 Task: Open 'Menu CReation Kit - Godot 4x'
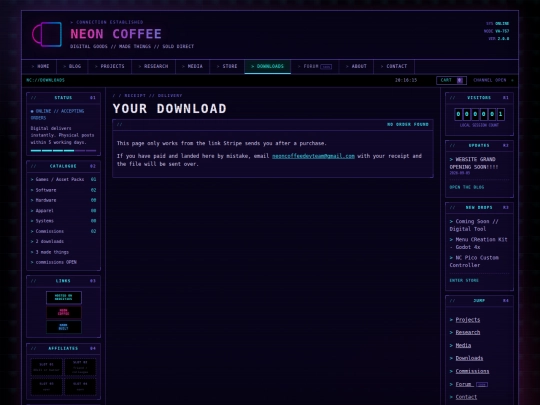tap(478, 243)
